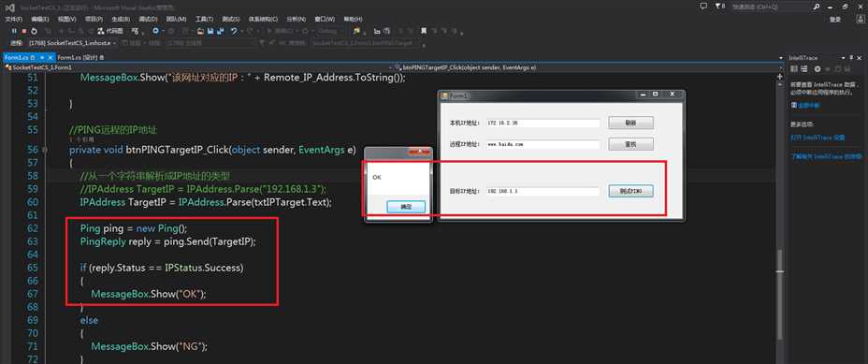The image size is (868, 364).
Task: Click the open IntelliTrace settings link
Action: [817, 138]
